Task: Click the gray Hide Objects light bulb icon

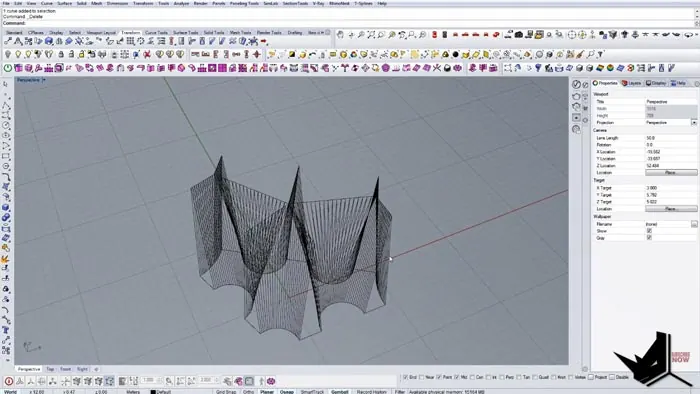Action: (x=8, y=54)
